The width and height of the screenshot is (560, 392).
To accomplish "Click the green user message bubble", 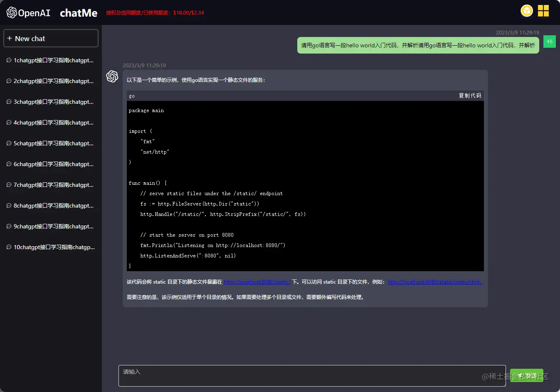I will pyautogui.click(x=418, y=45).
